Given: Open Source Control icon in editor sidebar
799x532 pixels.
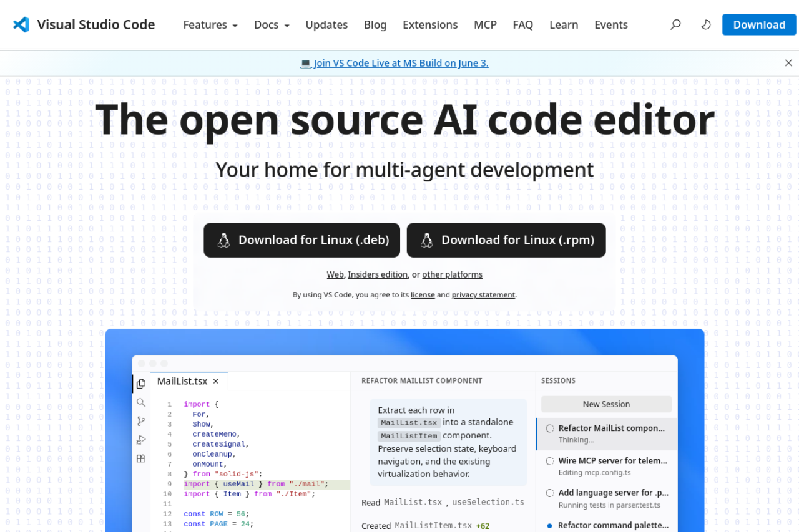Looking at the screenshot, I should (141, 421).
